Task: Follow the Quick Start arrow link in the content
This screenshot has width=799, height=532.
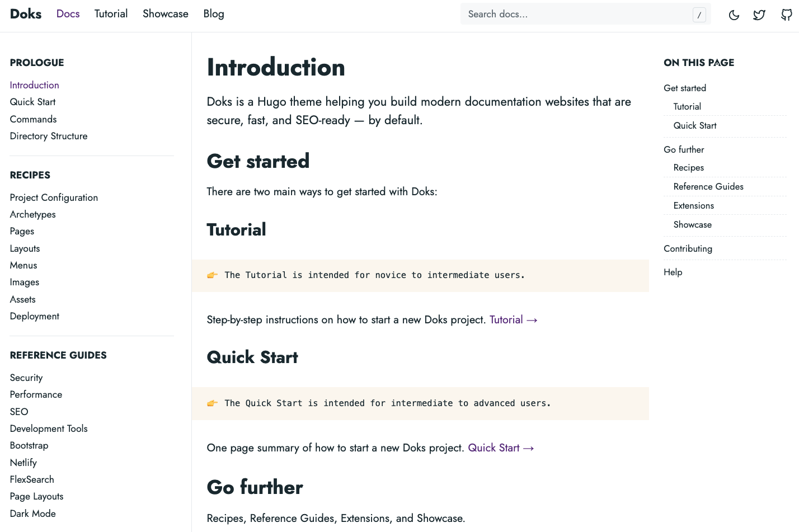Action: [x=501, y=448]
